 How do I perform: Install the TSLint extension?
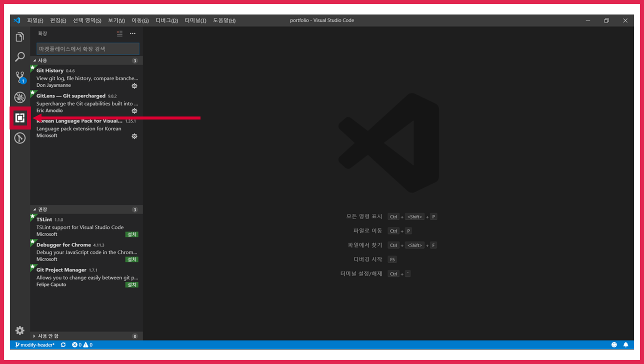tap(132, 234)
